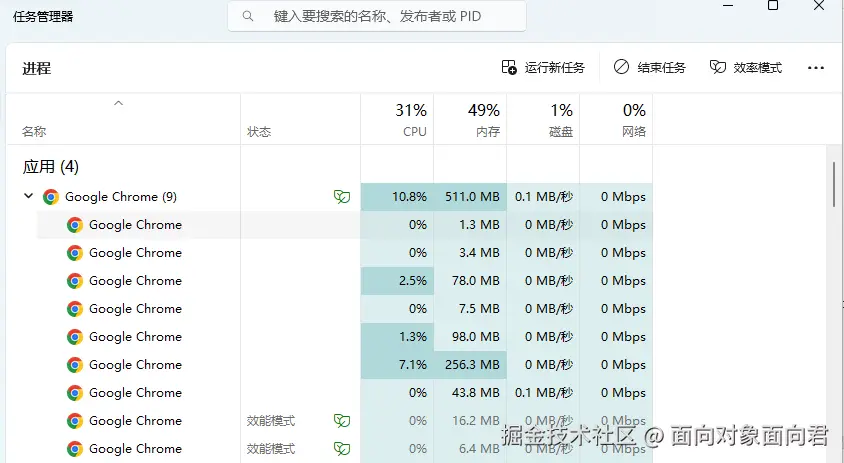Sort by 内存 column showing 49%
The height and width of the screenshot is (463, 844).
(470, 120)
